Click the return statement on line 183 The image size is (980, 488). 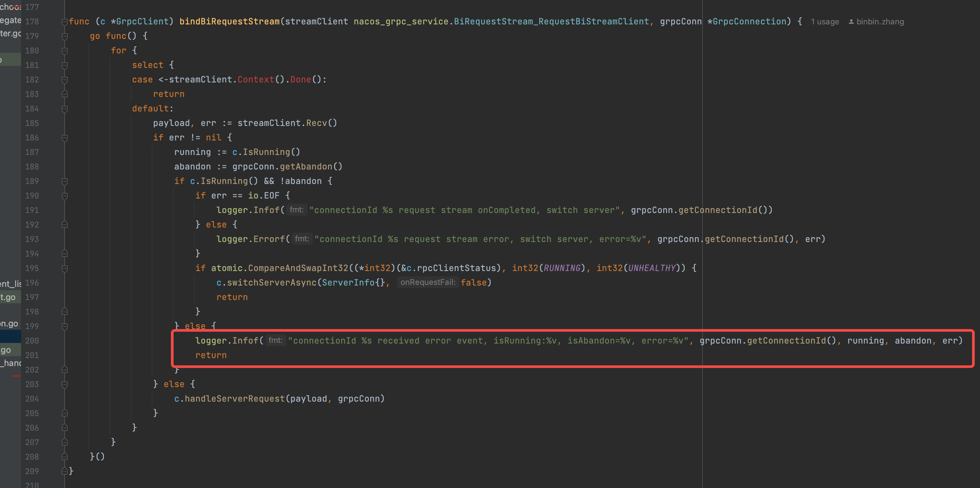[169, 94]
